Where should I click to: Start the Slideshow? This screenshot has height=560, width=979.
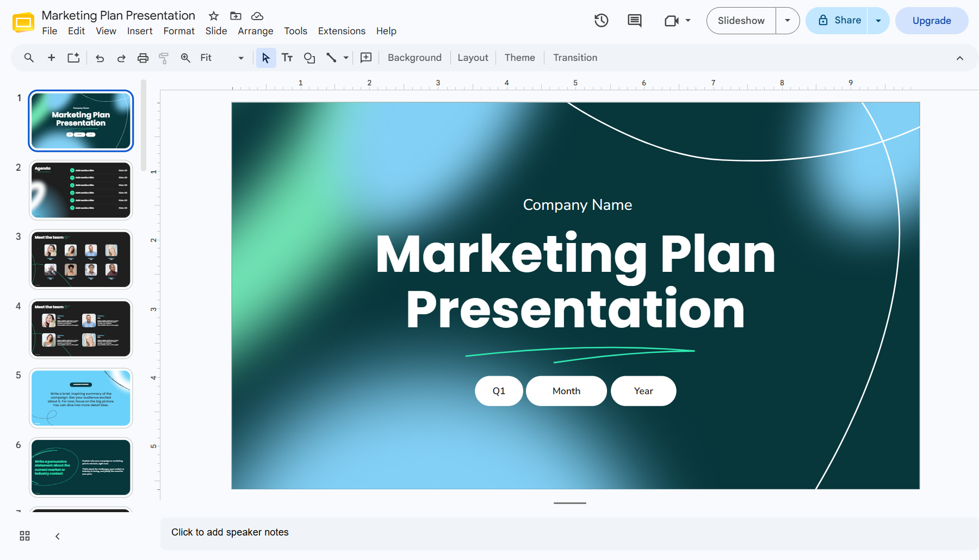pyautogui.click(x=741, y=21)
